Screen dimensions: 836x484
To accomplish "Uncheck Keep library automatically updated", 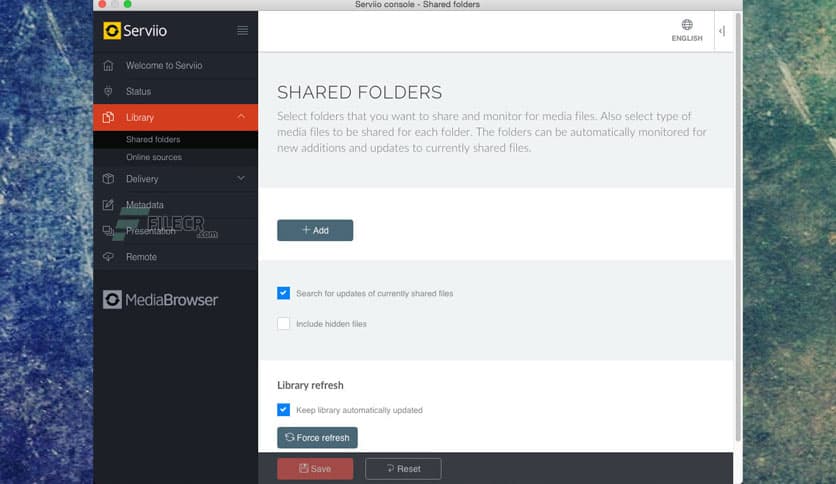I will (x=284, y=409).
